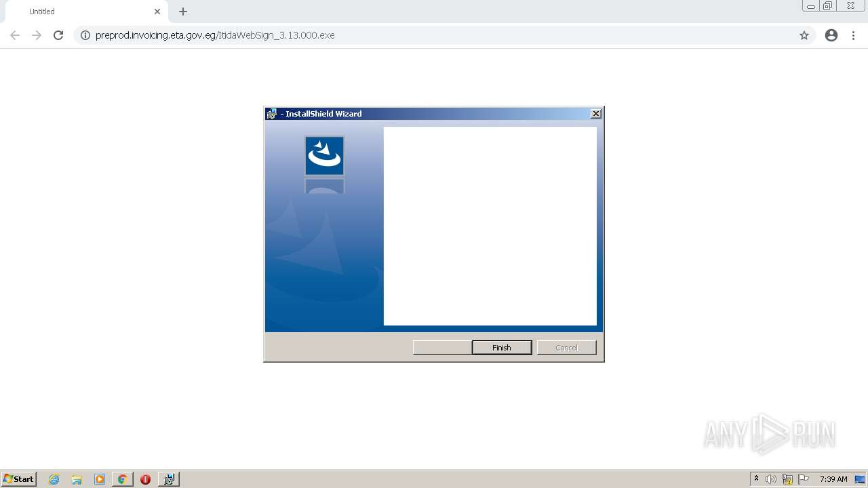Click the blank button left of Finish
868x488 pixels.
click(x=442, y=348)
